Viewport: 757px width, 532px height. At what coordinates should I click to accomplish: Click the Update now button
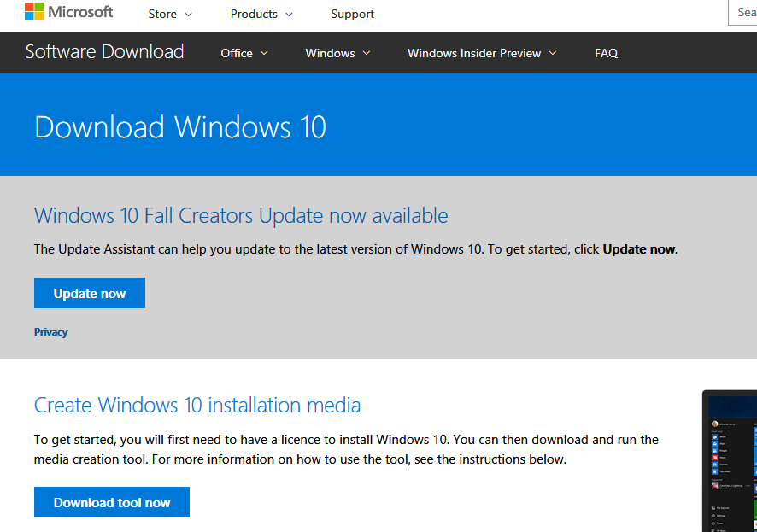tap(90, 293)
